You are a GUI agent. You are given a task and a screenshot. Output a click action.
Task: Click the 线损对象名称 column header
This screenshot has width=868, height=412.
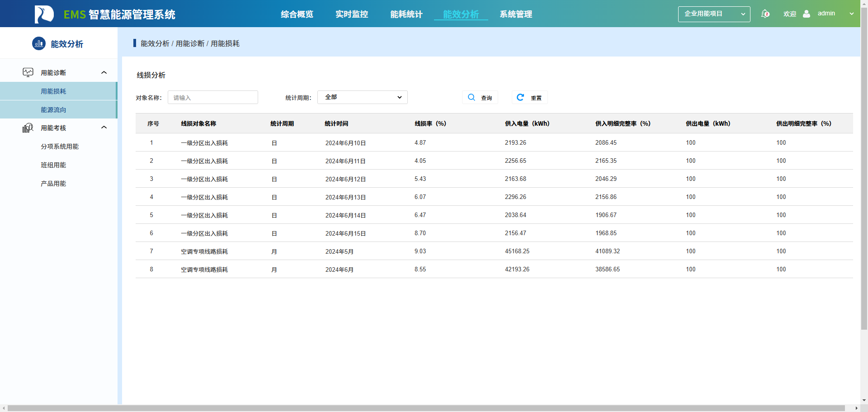click(x=198, y=123)
